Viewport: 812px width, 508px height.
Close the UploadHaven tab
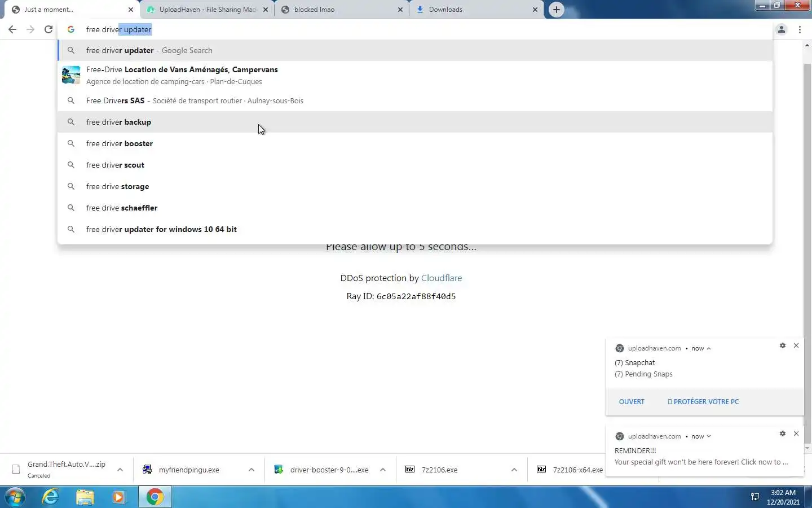coord(266,10)
